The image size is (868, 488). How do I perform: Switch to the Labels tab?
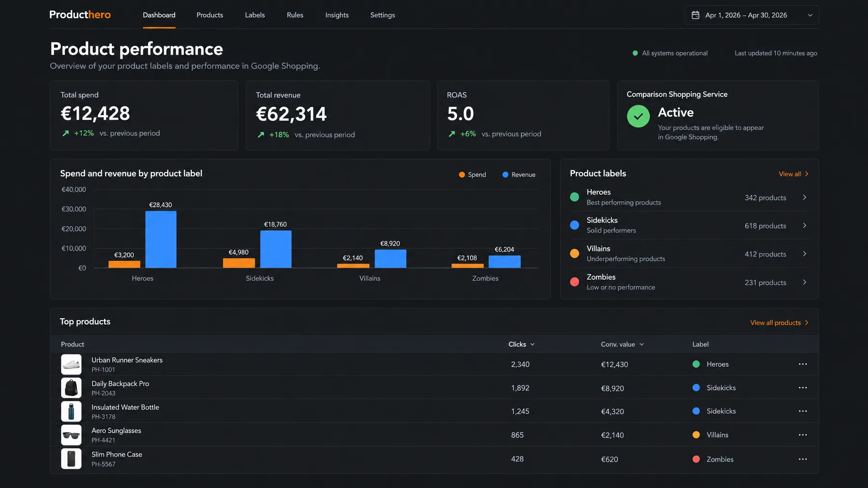click(255, 15)
